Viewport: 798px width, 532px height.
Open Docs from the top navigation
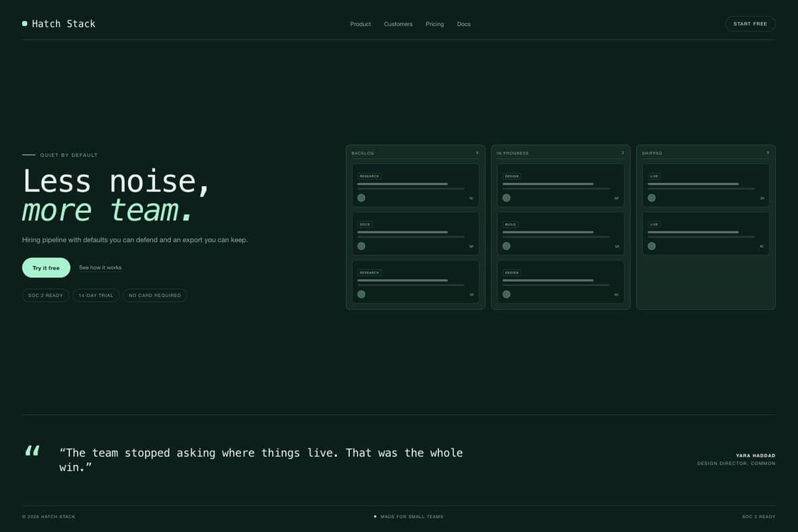[x=464, y=24]
